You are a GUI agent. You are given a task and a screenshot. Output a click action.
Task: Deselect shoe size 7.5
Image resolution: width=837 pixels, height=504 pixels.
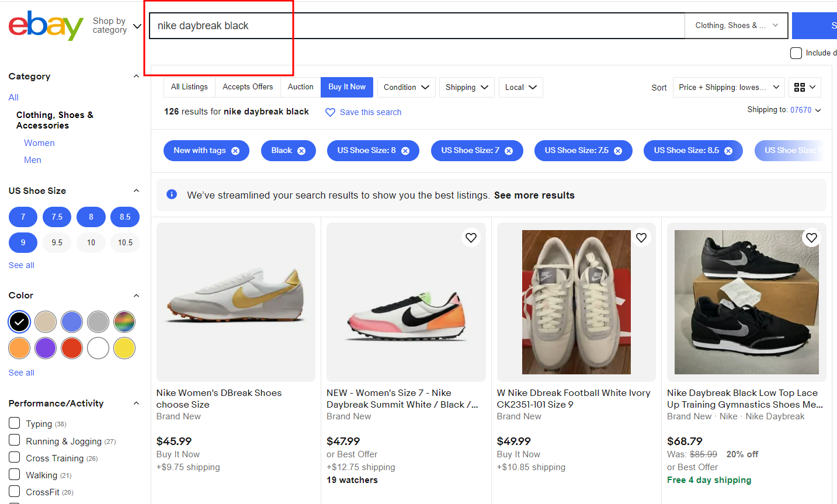(57, 217)
